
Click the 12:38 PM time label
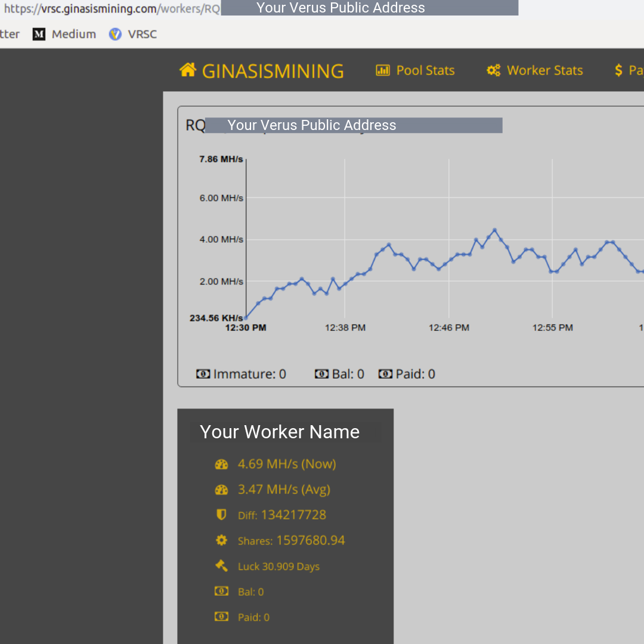coord(345,328)
